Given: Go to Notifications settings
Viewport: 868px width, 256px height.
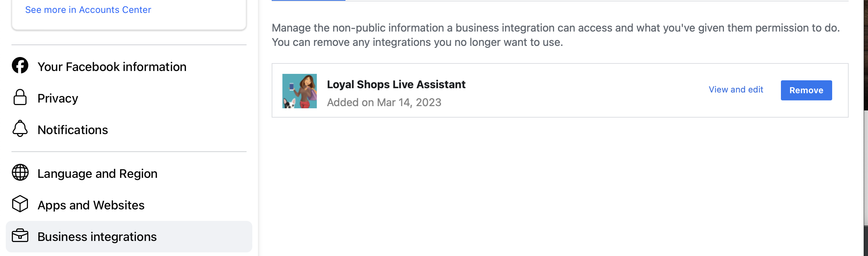Looking at the screenshot, I should tap(129, 130).
